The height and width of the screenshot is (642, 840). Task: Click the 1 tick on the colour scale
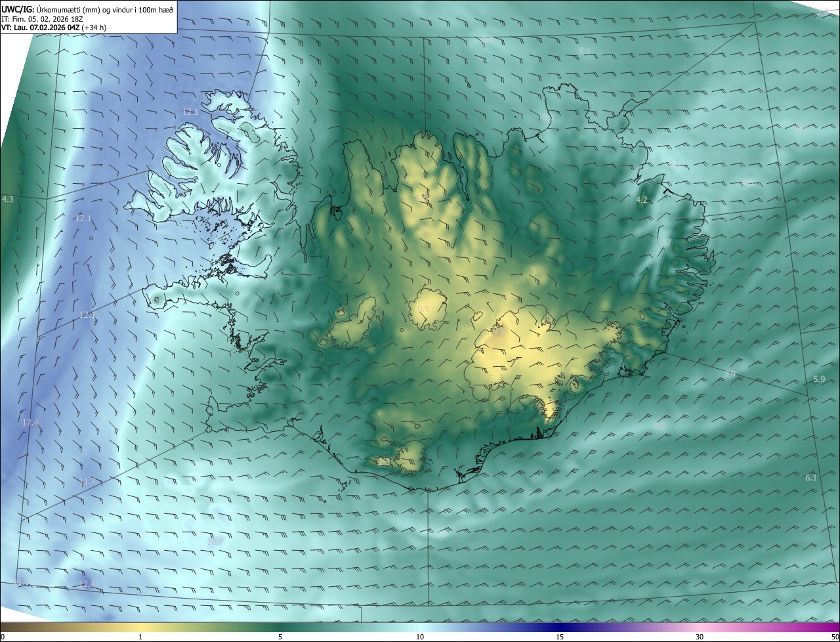coord(140,637)
